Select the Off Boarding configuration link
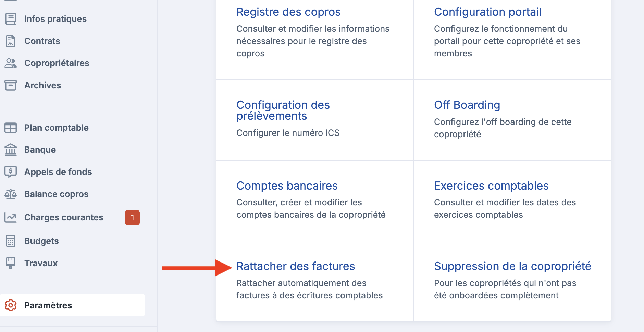Screen dimensions: 644x332 (x=467, y=105)
